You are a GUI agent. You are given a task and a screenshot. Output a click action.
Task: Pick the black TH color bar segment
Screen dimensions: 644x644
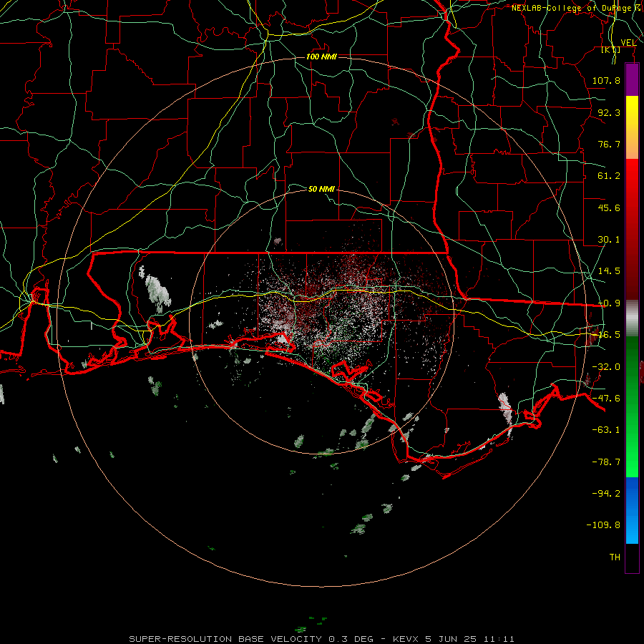[x=632, y=558]
